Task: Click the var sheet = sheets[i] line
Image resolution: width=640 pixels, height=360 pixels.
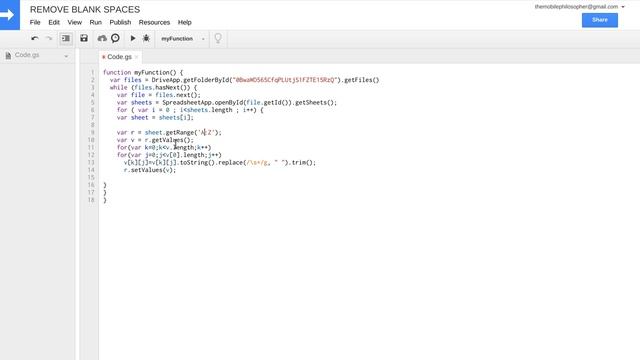Action: (155, 118)
